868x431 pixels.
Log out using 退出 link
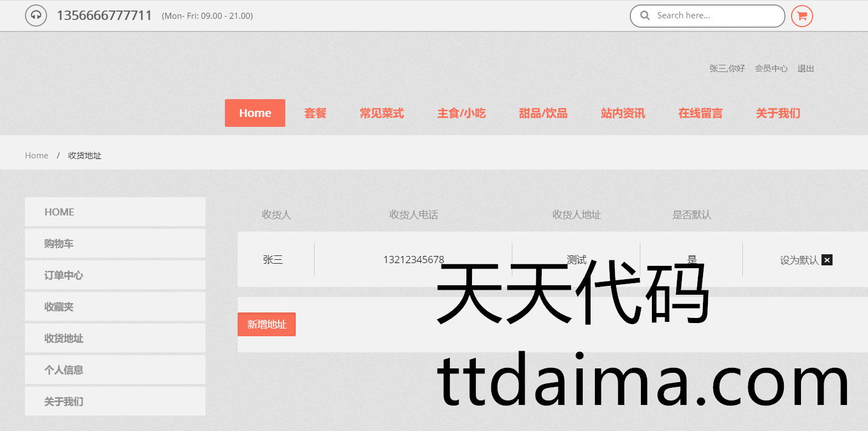805,69
